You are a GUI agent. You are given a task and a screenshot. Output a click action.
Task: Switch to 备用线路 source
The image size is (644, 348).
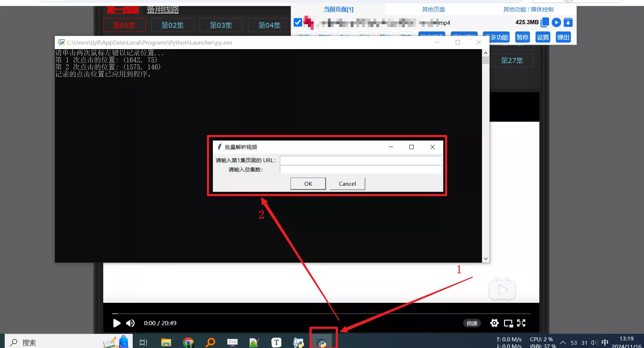163,10
